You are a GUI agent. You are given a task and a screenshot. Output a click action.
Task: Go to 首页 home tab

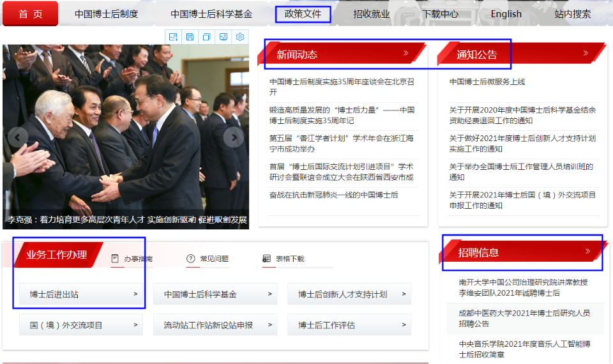(x=30, y=14)
